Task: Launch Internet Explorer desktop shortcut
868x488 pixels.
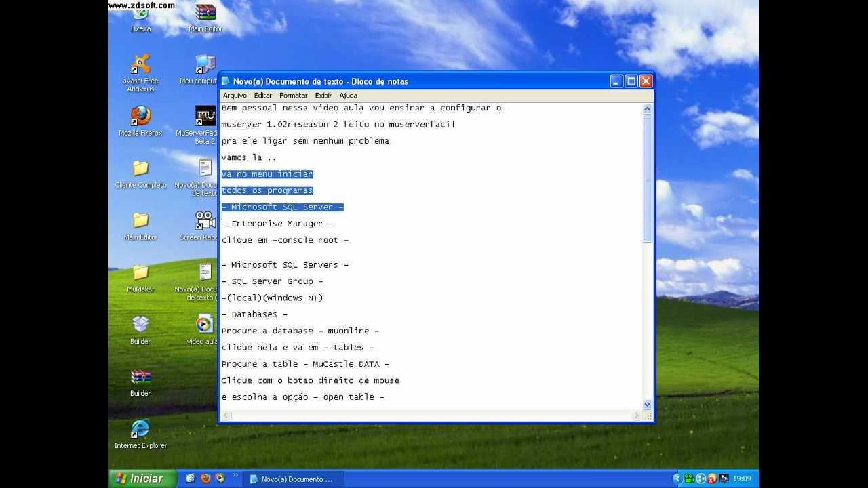Action: click(140, 434)
